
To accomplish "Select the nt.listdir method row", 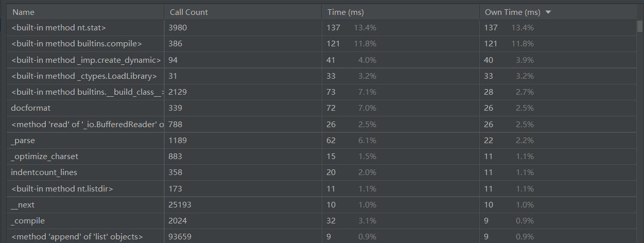I will 62,189.
